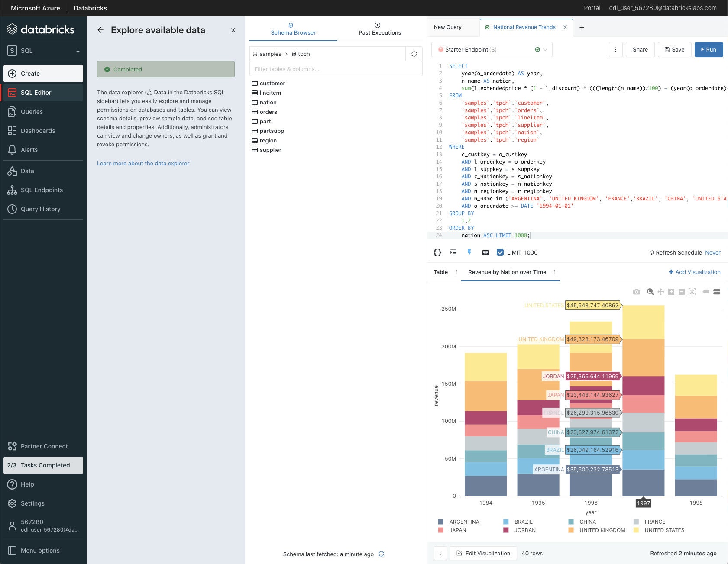Click the Filter tables & columns field
This screenshot has width=728, height=564.
[336, 69]
